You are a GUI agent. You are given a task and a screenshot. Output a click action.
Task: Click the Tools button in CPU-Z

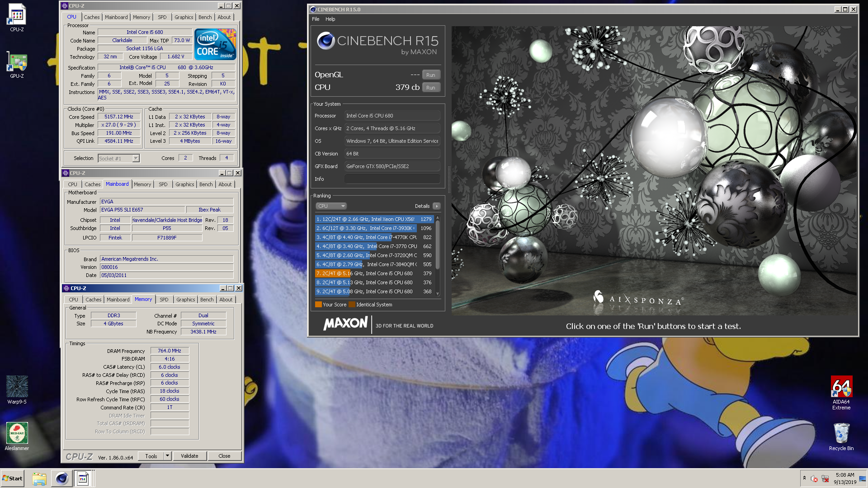pyautogui.click(x=151, y=456)
